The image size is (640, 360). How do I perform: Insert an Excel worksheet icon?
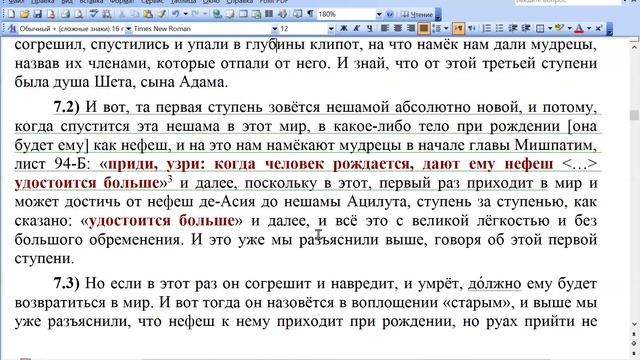pyautogui.click(x=256, y=14)
